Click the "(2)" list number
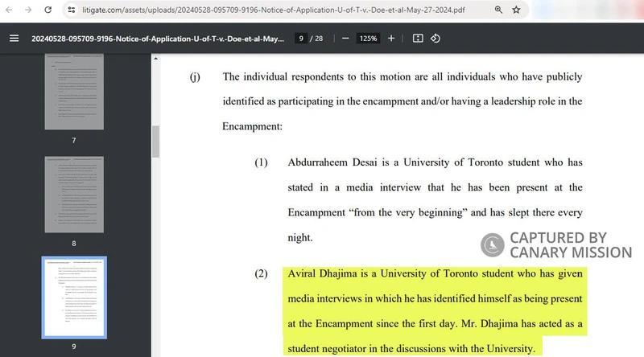Viewport: 644px width, 357px height. click(261, 273)
